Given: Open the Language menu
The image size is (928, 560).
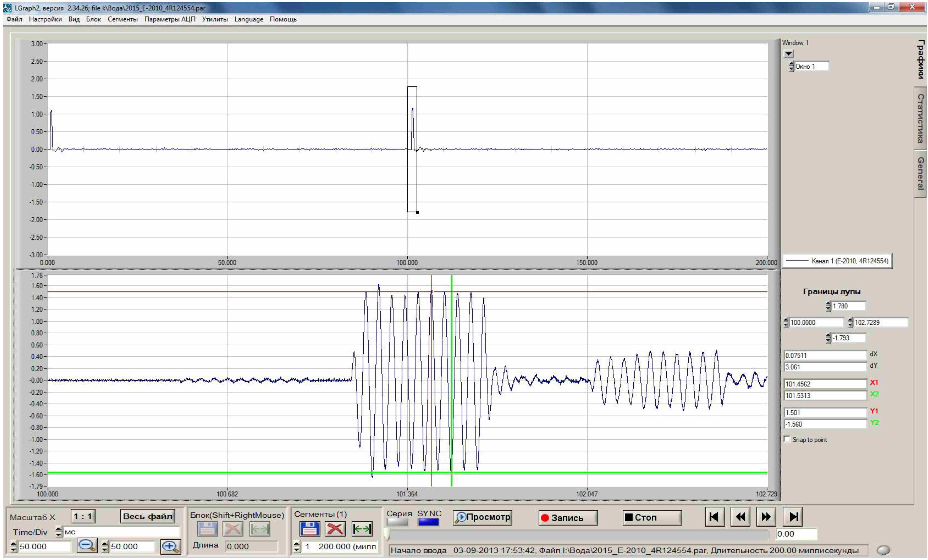Looking at the screenshot, I should (x=249, y=19).
